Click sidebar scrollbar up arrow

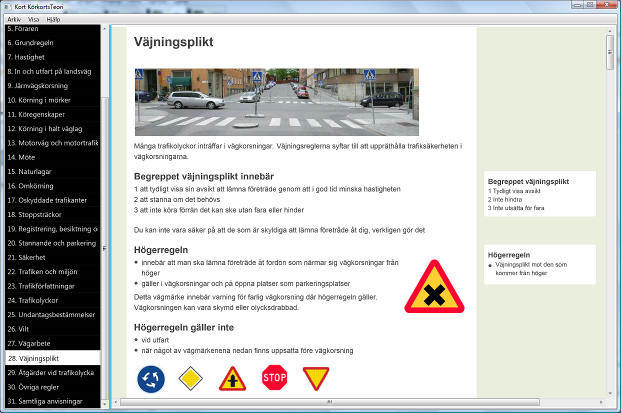(105, 29)
